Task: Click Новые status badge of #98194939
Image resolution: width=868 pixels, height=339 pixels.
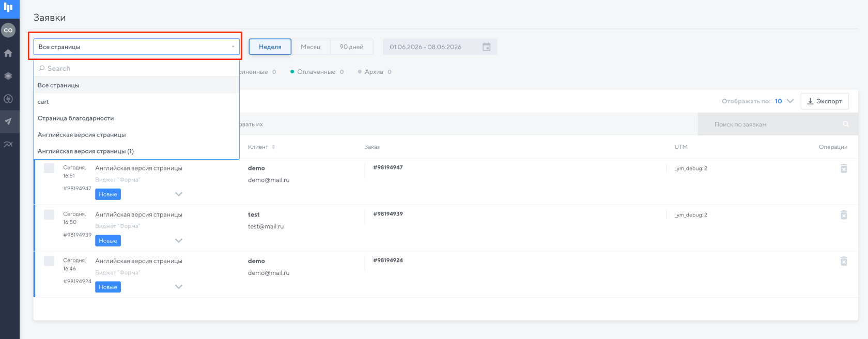Action: (x=108, y=241)
